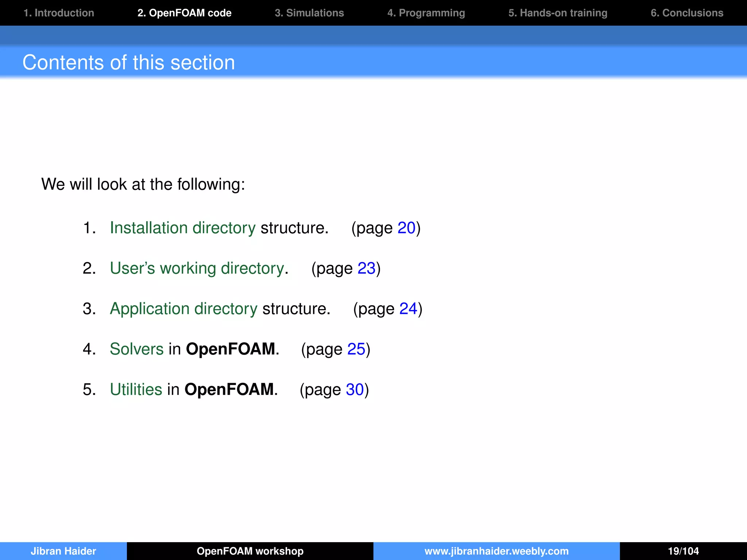Screen dimensions: 747x560
Task: Click the User's working directory text
Action: 197,268
